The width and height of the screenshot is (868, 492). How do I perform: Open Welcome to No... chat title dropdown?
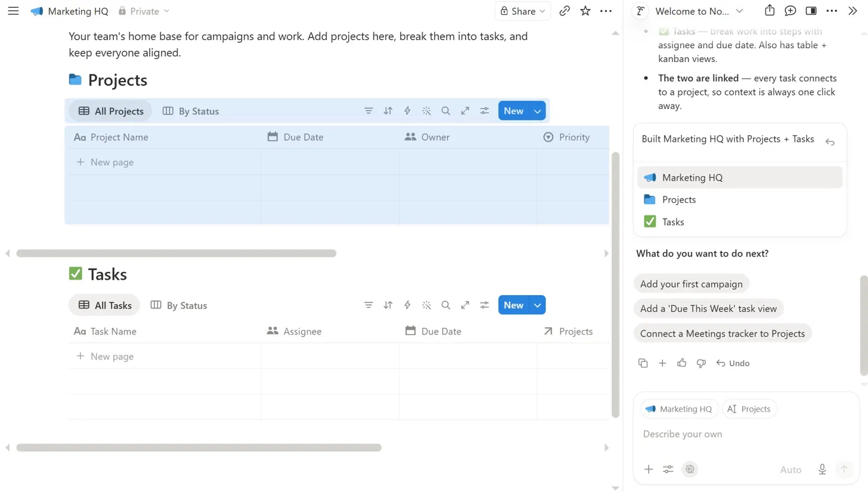coord(699,11)
